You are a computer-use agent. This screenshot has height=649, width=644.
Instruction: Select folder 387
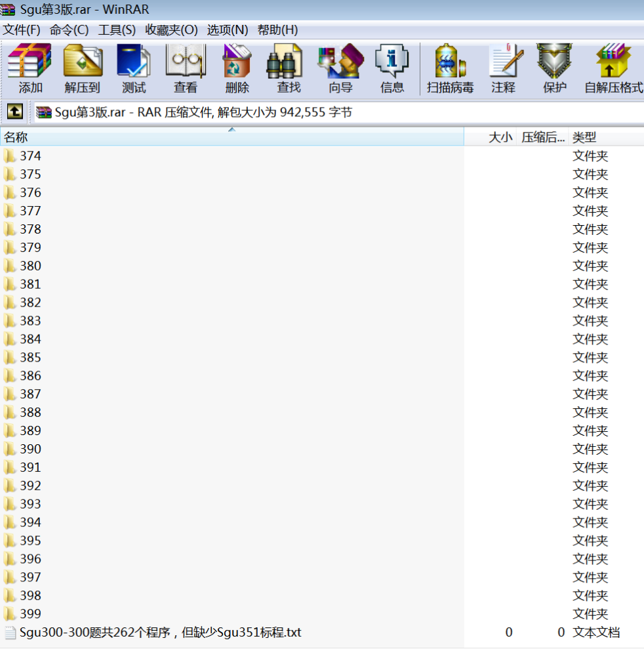click(30, 394)
